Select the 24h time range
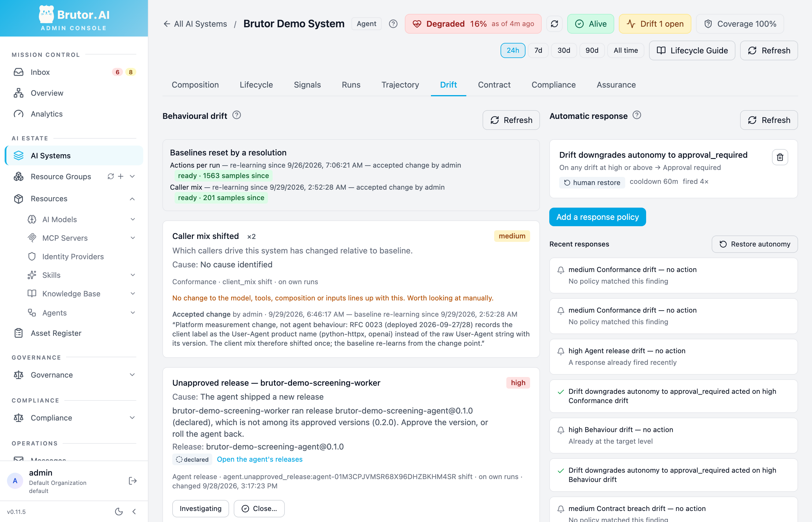812x522 pixels. pos(513,50)
